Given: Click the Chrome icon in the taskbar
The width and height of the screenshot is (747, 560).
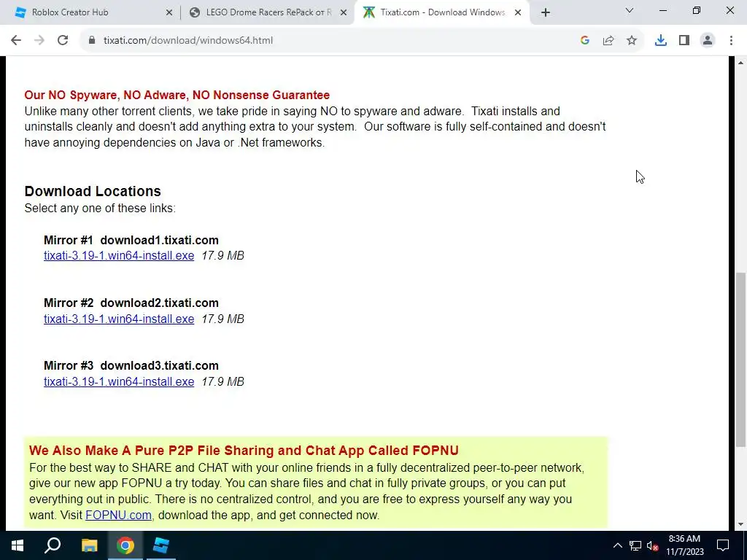Looking at the screenshot, I should [x=125, y=545].
